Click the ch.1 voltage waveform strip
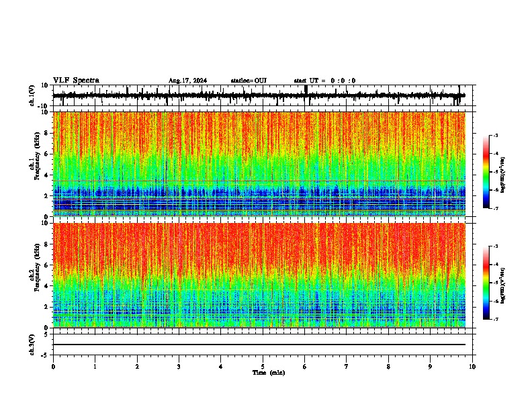532x411 pixels. point(259,95)
